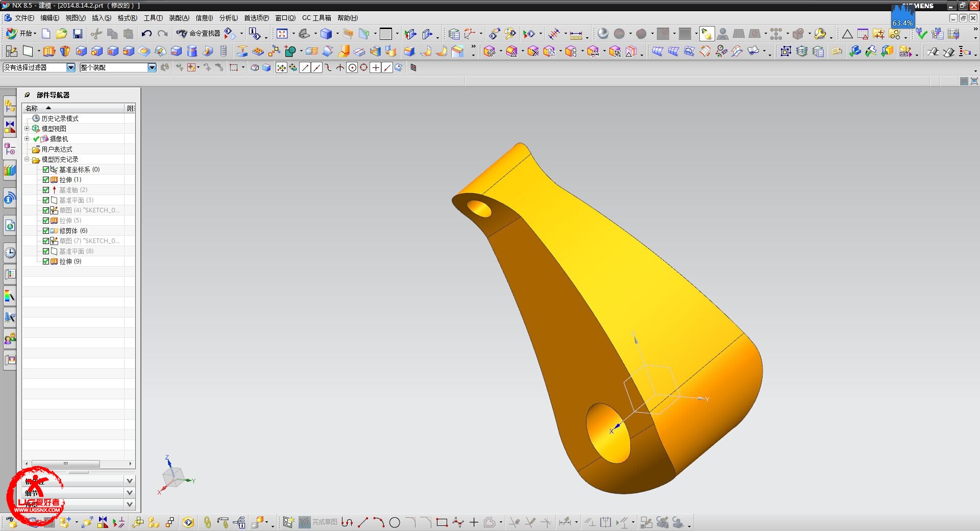Open the 分析(L) menu

[x=229, y=18]
